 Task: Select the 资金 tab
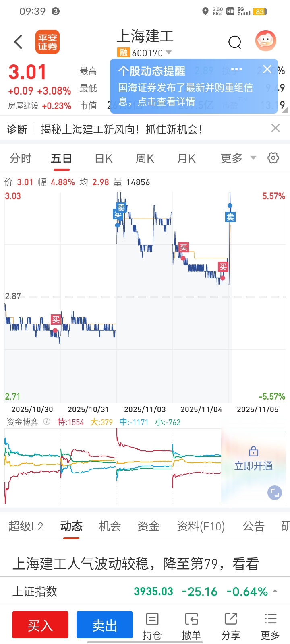pos(149,526)
